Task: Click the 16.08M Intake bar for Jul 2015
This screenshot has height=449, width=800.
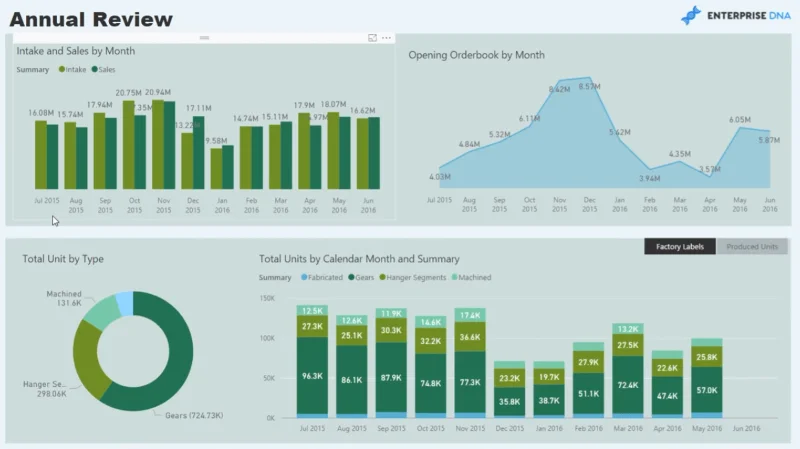Action: point(41,155)
